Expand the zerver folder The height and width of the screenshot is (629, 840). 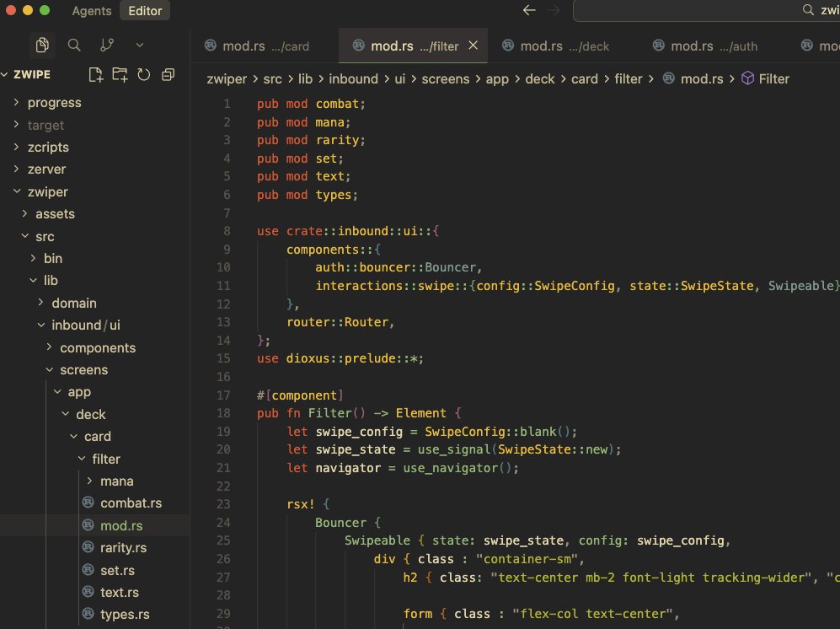pos(17,169)
